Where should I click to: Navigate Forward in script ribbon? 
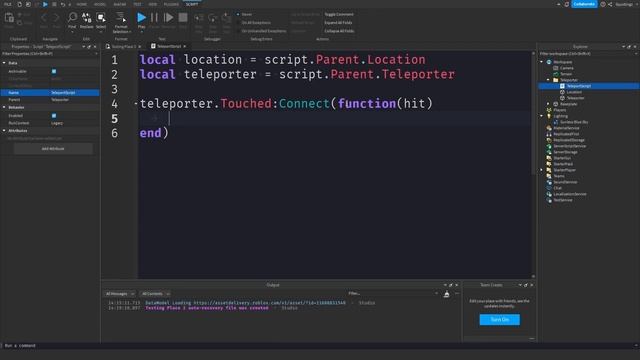pos(56,18)
